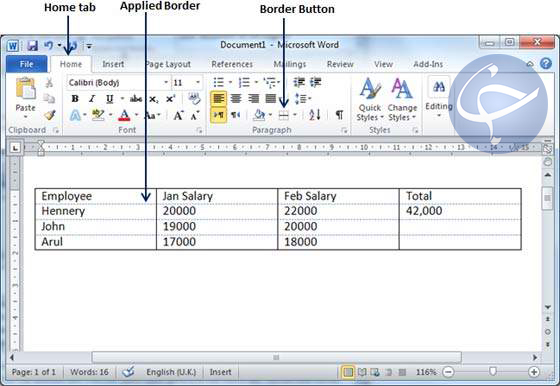Open the Line Spacing dropdown

point(303,99)
